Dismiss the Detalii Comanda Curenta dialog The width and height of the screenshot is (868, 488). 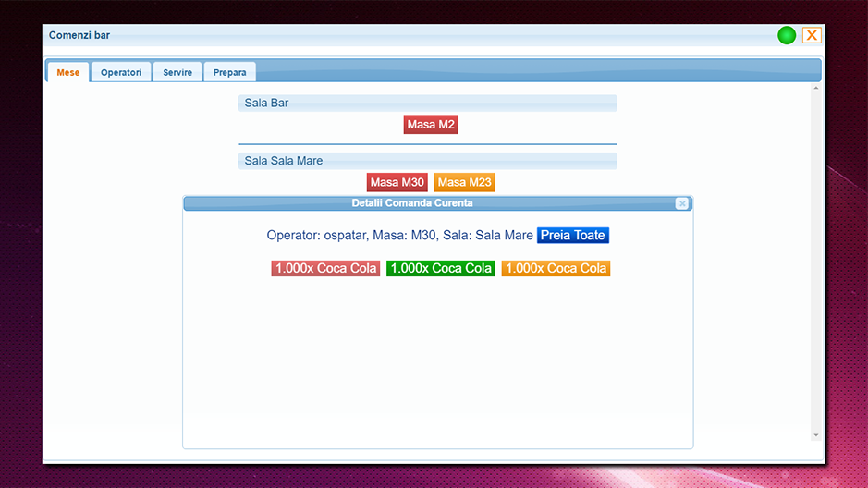click(x=682, y=203)
